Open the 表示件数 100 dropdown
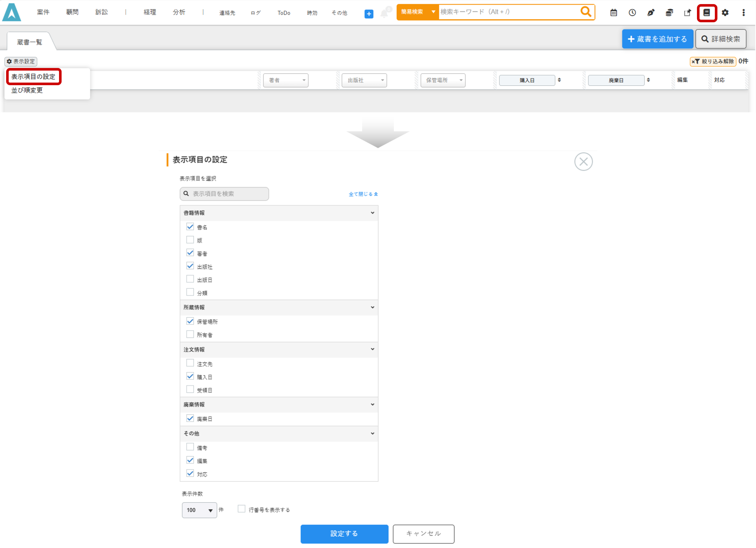Viewport: 756px width, 548px height. pos(199,511)
